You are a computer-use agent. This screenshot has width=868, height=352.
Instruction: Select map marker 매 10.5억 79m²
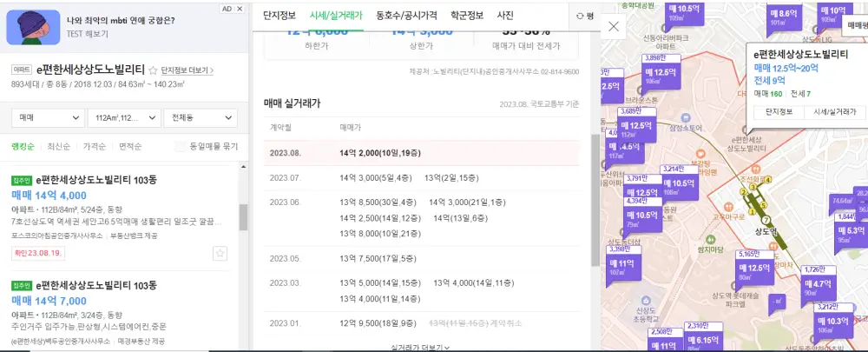(x=643, y=217)
